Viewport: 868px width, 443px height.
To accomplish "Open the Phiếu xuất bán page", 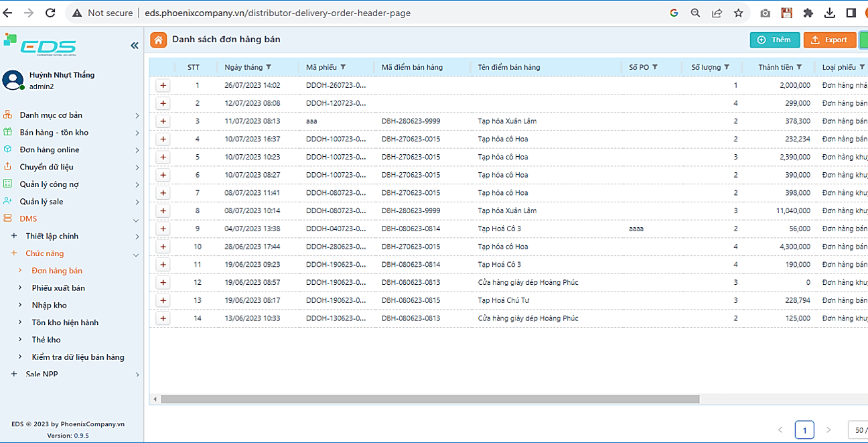I will pyautogui.click(x=58, y=288).
